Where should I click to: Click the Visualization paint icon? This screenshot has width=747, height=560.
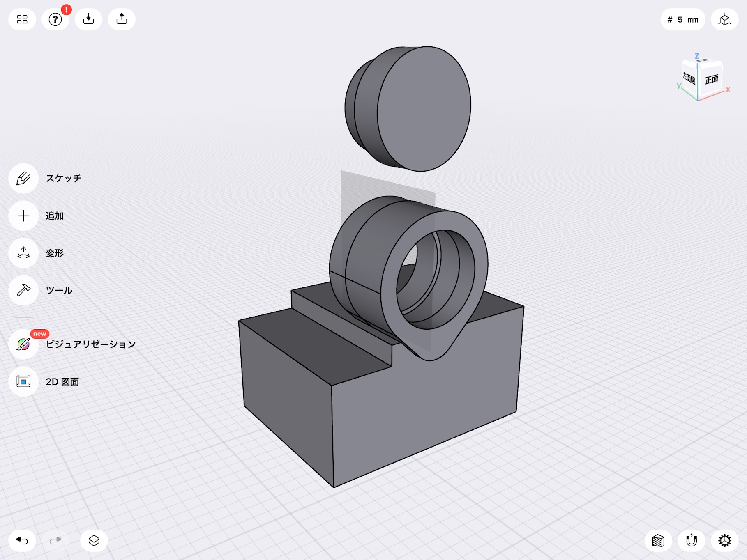(23, 344)
